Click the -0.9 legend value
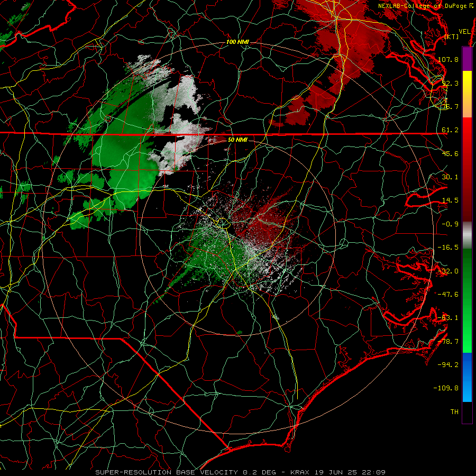The width and height of the screenshot is (476, 476). [450, 224]
